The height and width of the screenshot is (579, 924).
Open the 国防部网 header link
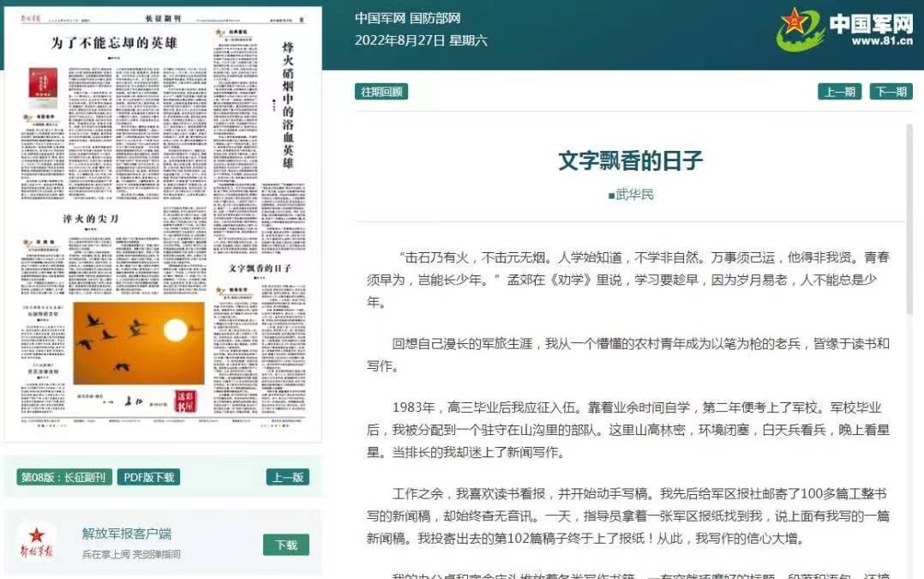point(435,18)
